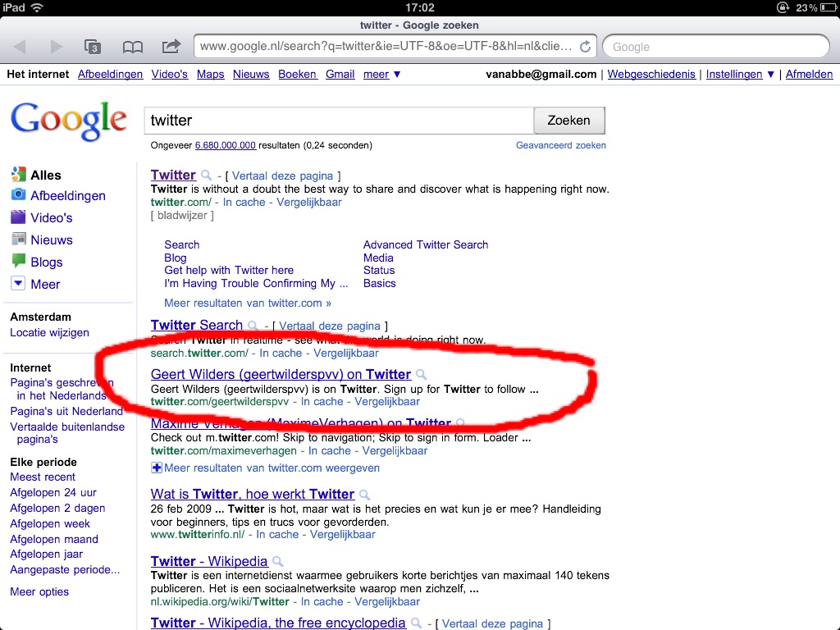Expand 'Meer resultaten van twitter.com weergeven' plus

[x=157, y=468]
